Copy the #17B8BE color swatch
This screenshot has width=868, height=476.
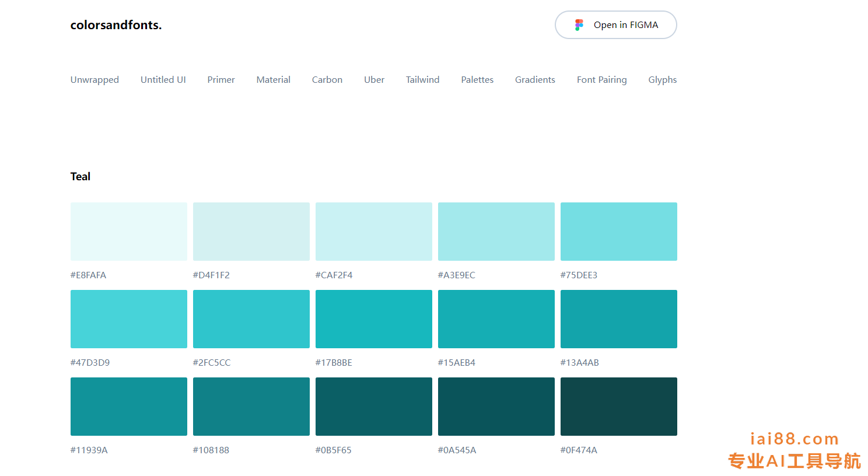tap(374, 319)
